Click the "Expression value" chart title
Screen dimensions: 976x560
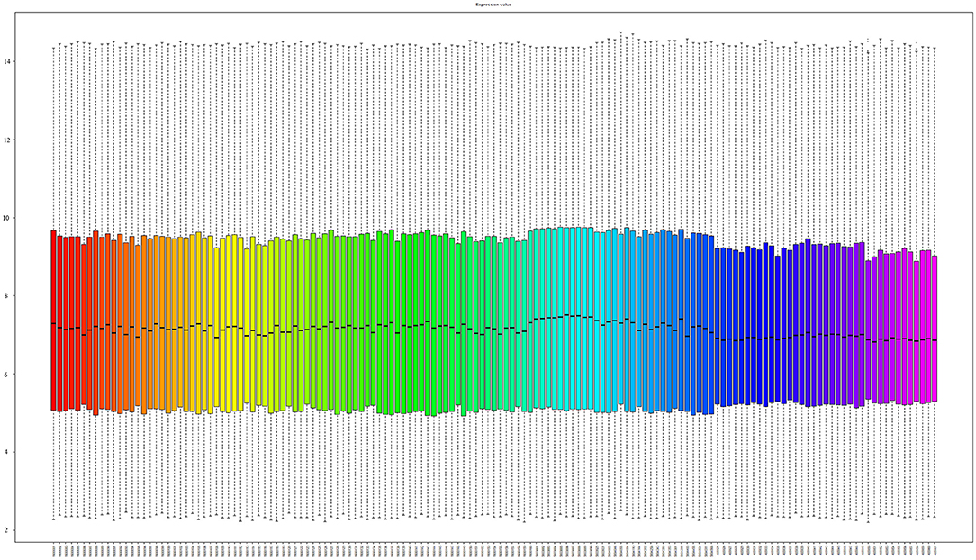[x=493, y=5]
